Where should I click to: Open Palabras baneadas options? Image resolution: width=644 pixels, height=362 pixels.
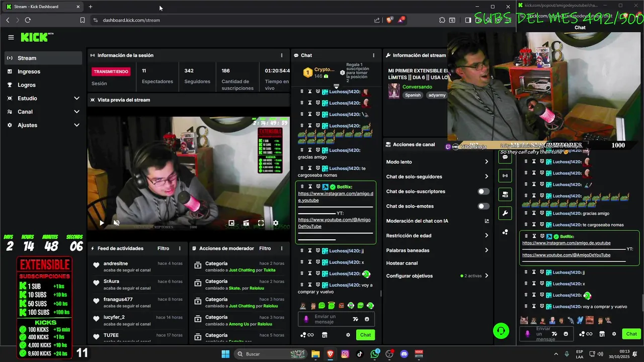pos(437,250)
